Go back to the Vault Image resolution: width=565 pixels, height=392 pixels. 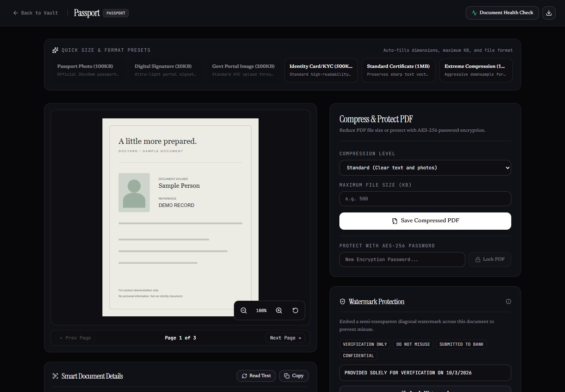click(35, 13)
